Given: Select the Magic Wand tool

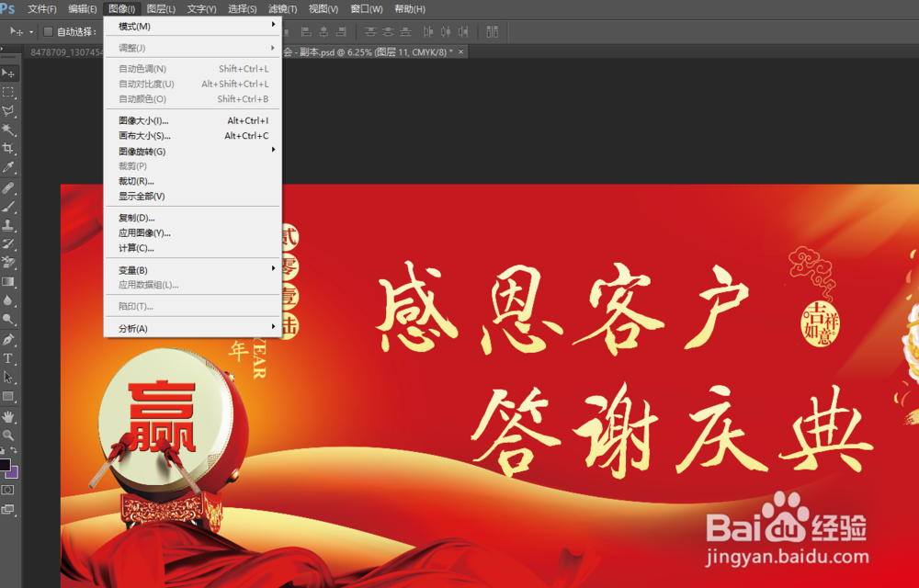Looking at the screenshot, I should (x=8, y=130).
